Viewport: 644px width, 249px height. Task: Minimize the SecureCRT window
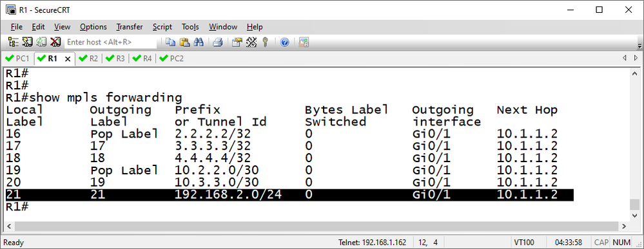pyautogui.click(x=570, y=10)
